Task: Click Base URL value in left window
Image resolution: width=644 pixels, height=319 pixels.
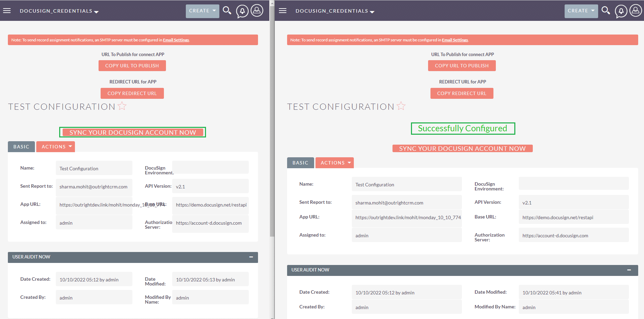Action: point(210,205)
